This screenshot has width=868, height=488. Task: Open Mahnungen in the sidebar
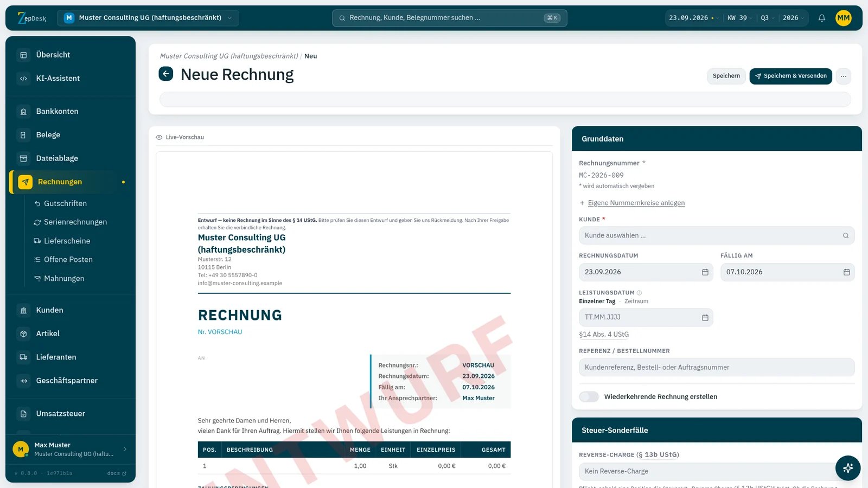(x=64, y=279)
